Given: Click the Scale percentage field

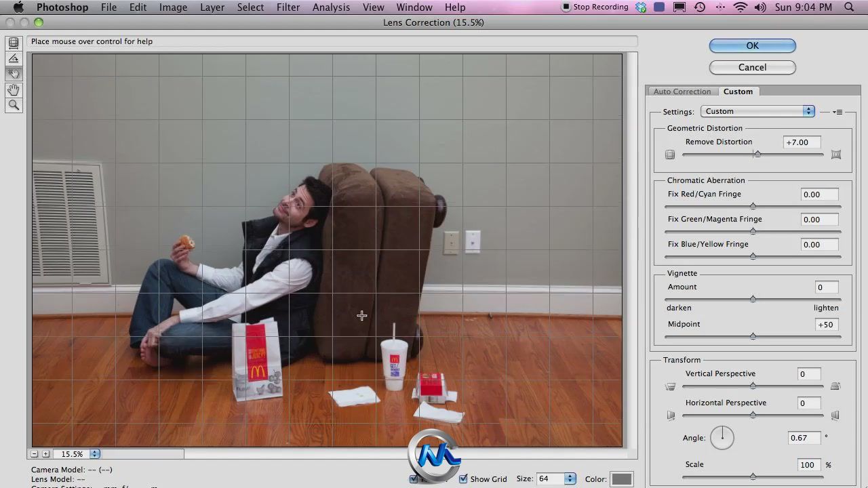Looking at the screenshot, I should pyautogui.click(x=809, y=465).
